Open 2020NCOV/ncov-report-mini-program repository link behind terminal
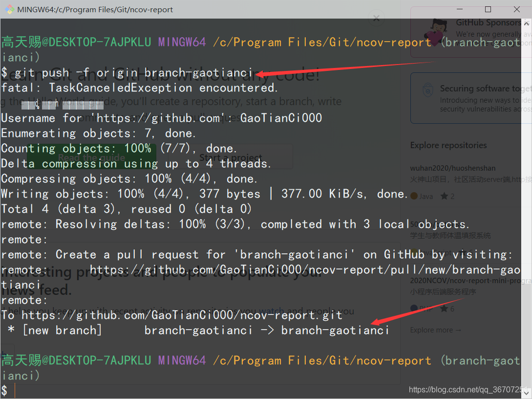The image size is (532, 399). (x=470, y=281)
